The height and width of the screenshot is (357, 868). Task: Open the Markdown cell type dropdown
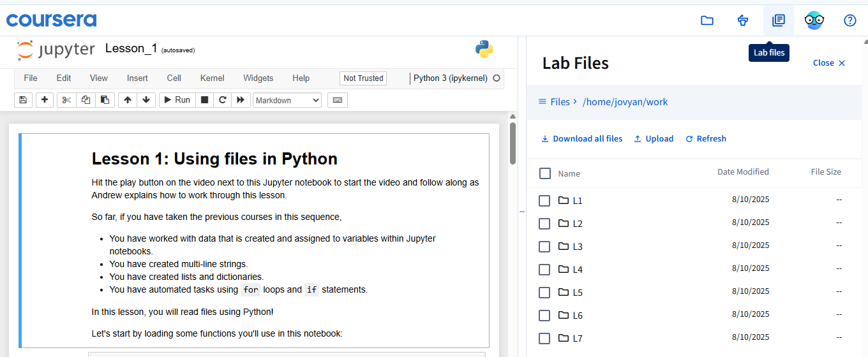pyautogui.click(x=287, y=100)
